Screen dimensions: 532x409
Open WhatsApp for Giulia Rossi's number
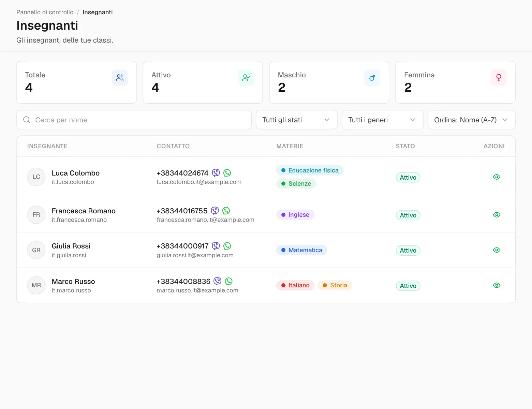click(x=227, y=246)
